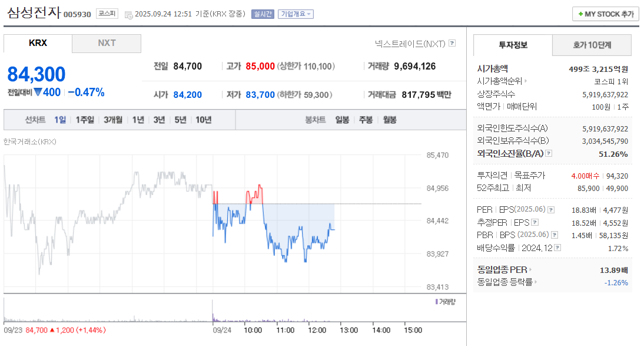Click the clock icon beside the date
The image size is (644, 346).
click(x=128, y=15)
